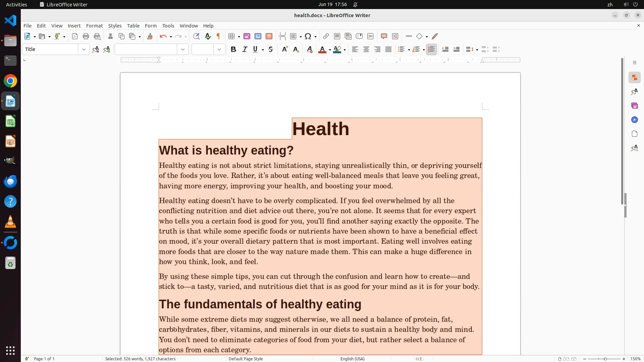Open the Tools menu
Image resolution: width=644 pixels, height=362 pixels.
(168, 26)
